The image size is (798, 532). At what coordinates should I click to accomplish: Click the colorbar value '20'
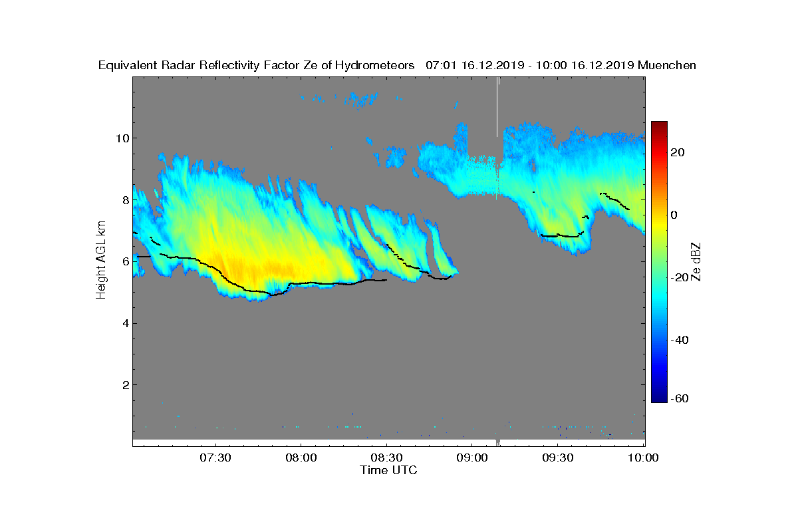678,152
